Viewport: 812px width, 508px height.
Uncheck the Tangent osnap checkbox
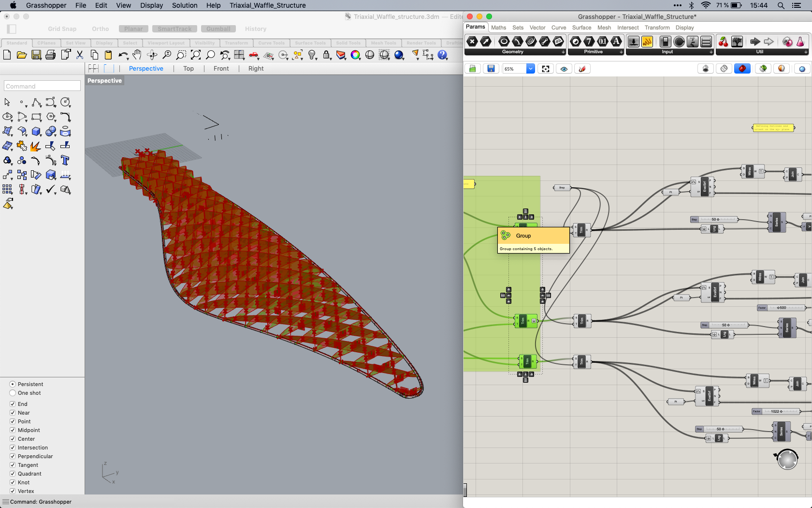point(13,465)
